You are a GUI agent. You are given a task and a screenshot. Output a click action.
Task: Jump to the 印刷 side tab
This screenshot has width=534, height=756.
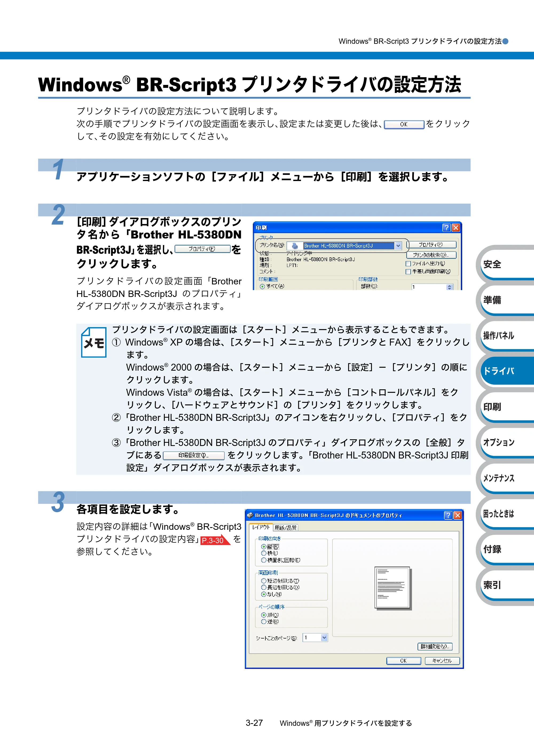[507, 407]
